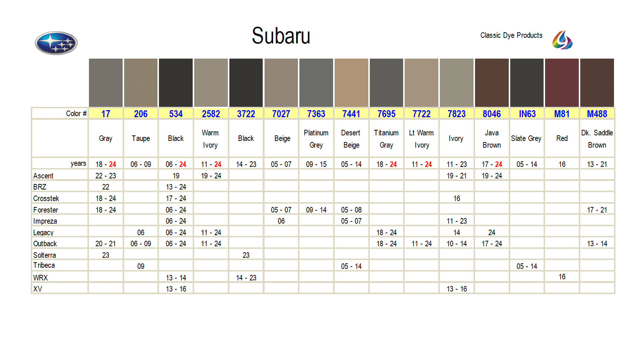Select the Platinum Grey color name cell
The width and height of the screenshot is (644, 352).
[x=316, y=139]
